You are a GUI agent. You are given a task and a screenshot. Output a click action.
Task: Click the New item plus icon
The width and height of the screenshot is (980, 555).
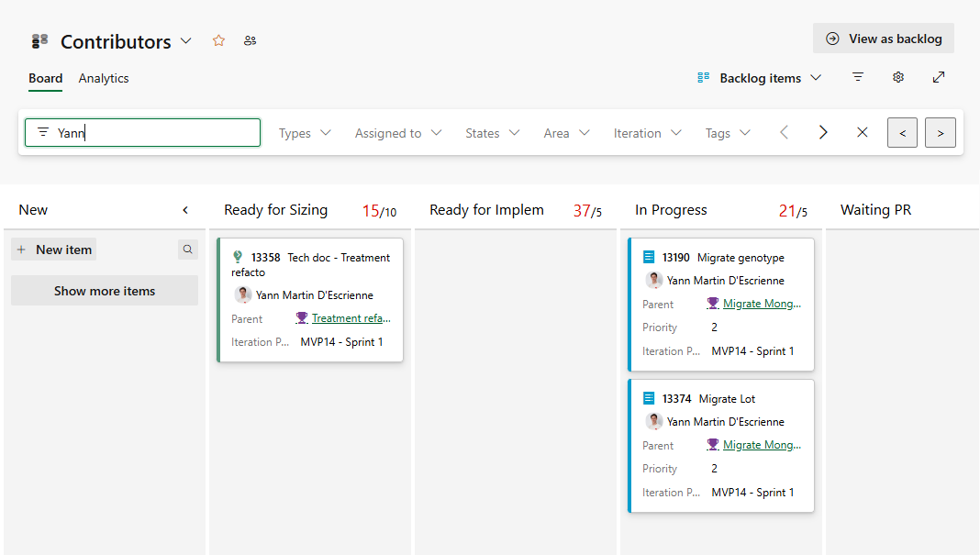tap(21, 249)
